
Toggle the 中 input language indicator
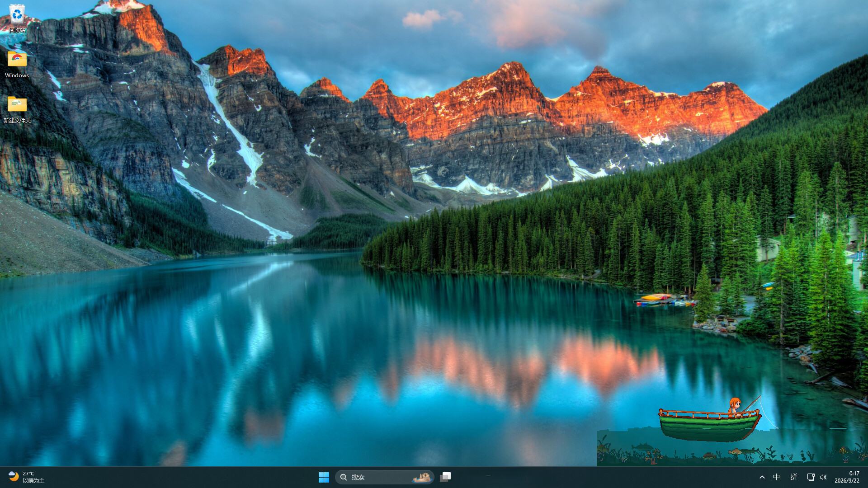click(777, 477)
